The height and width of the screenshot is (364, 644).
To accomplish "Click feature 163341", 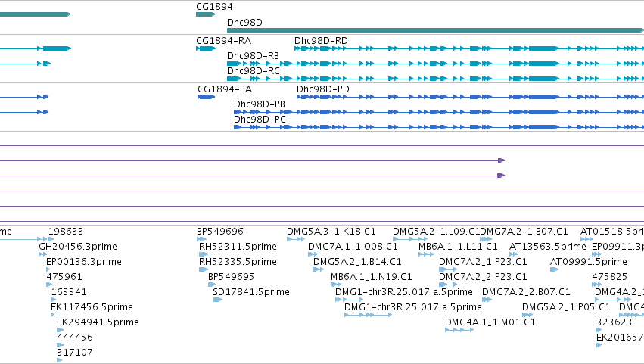I will click(x=53, y=300).
